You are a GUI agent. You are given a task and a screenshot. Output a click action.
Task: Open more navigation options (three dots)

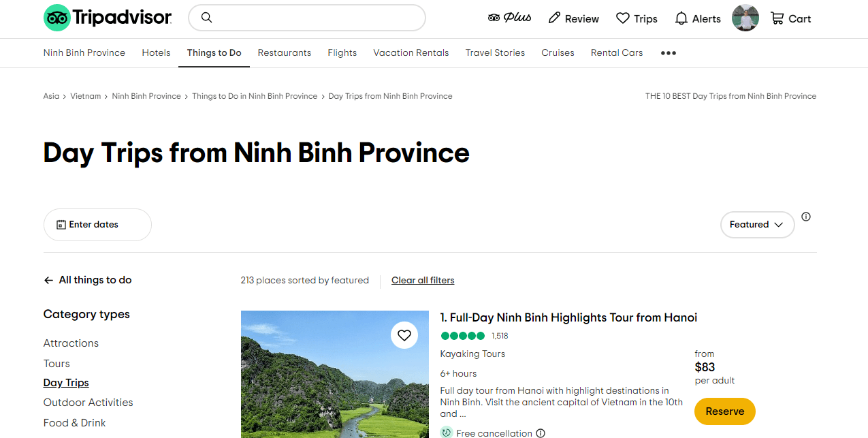669,53
